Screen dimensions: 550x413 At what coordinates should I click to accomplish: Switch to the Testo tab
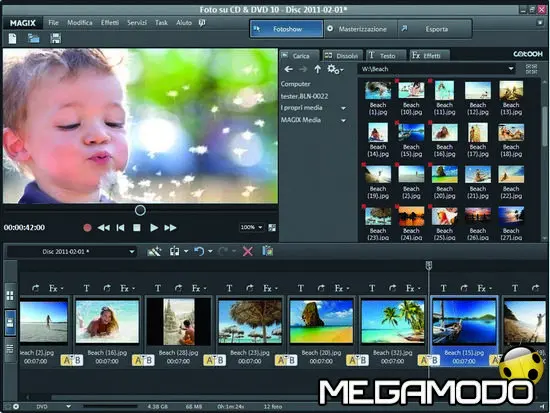[385, 55]
